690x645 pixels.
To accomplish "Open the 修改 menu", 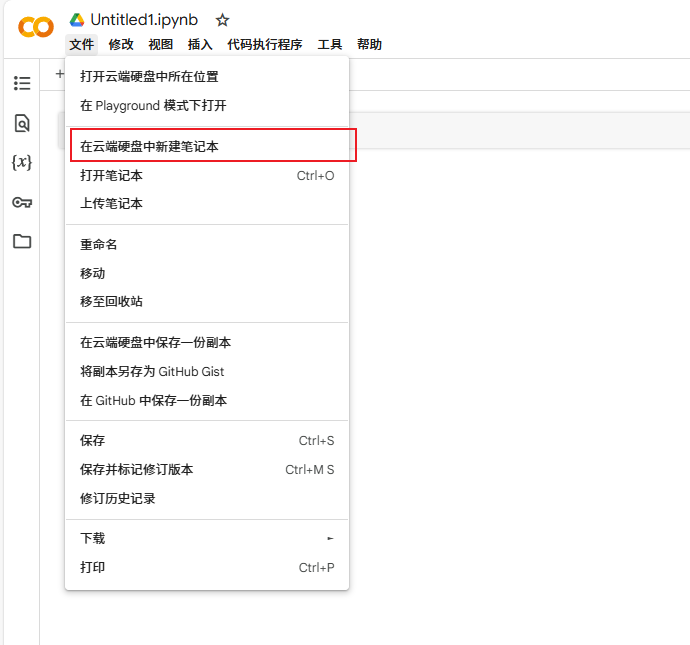I will pos(121,44).
